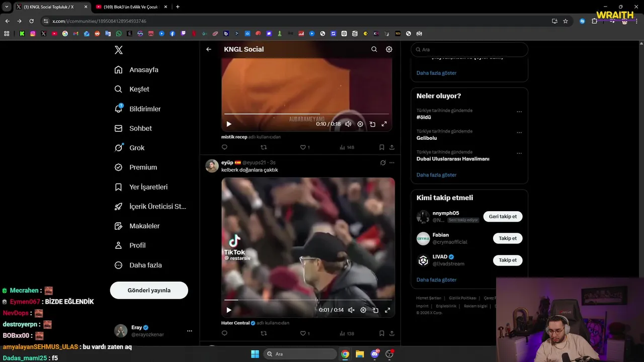644x362 pixels.
Task: Open Profil page
Action: tap(130, 245)
